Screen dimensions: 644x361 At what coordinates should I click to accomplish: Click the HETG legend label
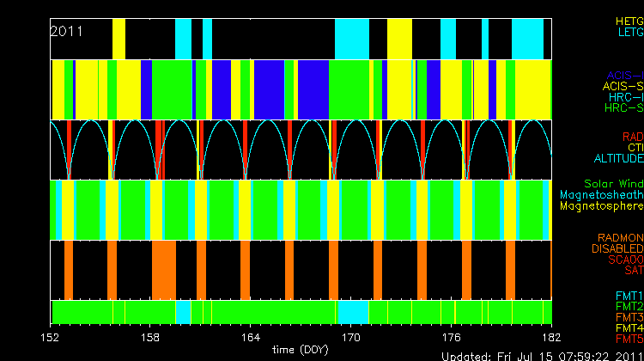pos(629,20)
